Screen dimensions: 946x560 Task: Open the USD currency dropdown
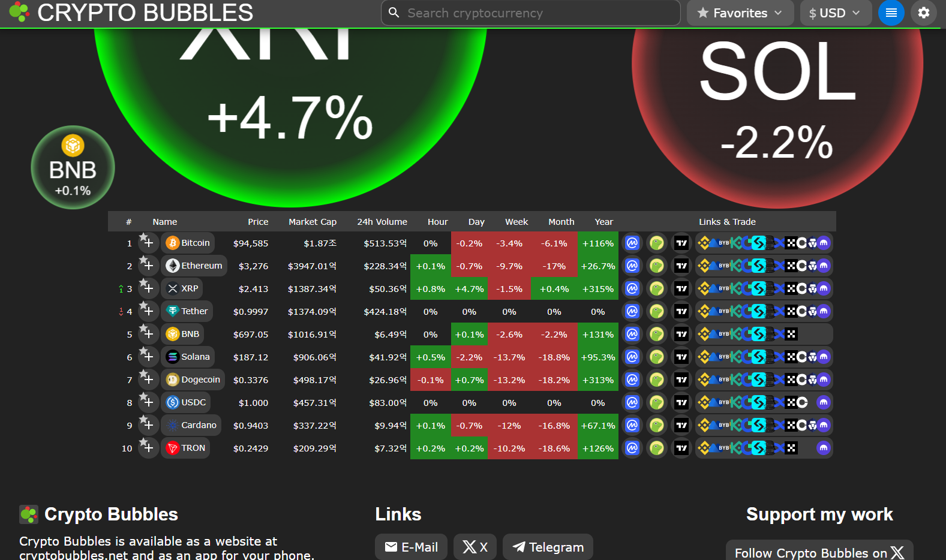pyautogui.click(x=836, y=13)
